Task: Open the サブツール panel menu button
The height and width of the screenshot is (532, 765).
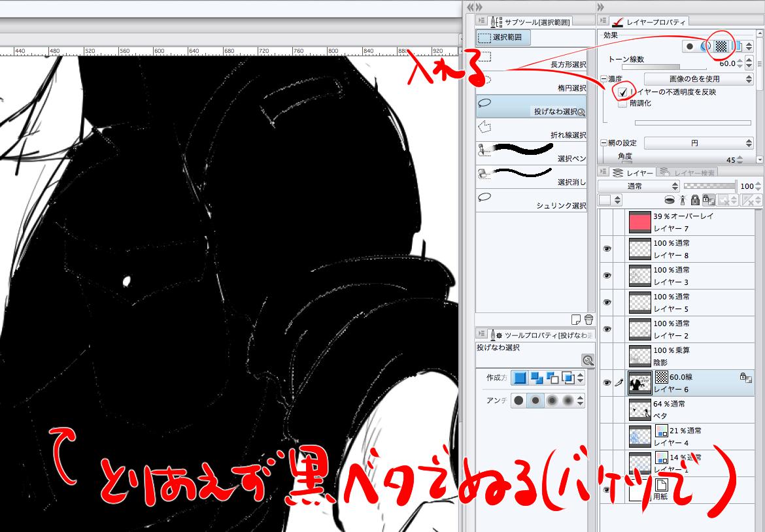Action: [482, 20]
